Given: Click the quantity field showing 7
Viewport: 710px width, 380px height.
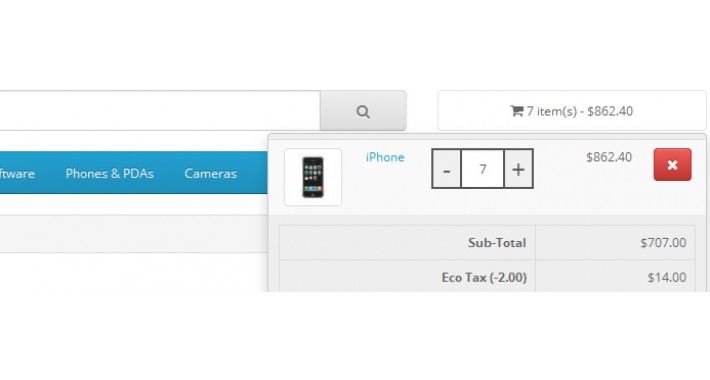Looking at the screenshot, I should pyautogui.click(x=483, y=169).
